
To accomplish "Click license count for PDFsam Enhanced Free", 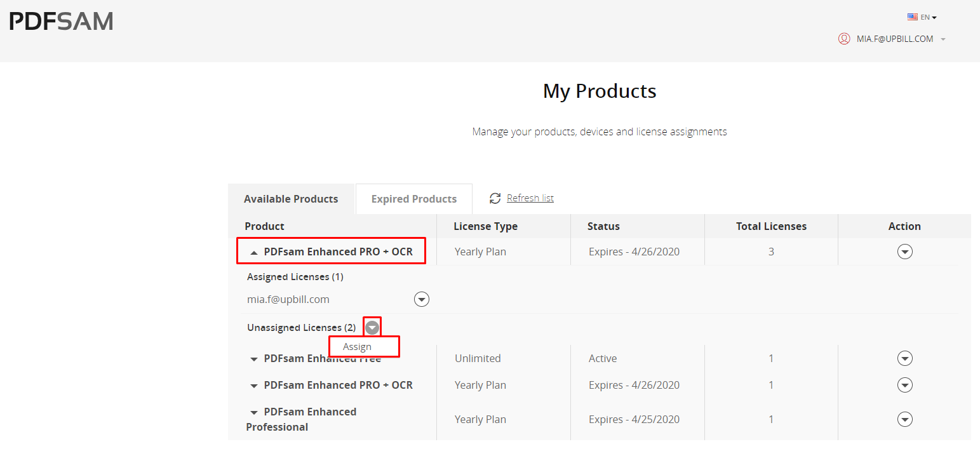I will pos(771,358).
